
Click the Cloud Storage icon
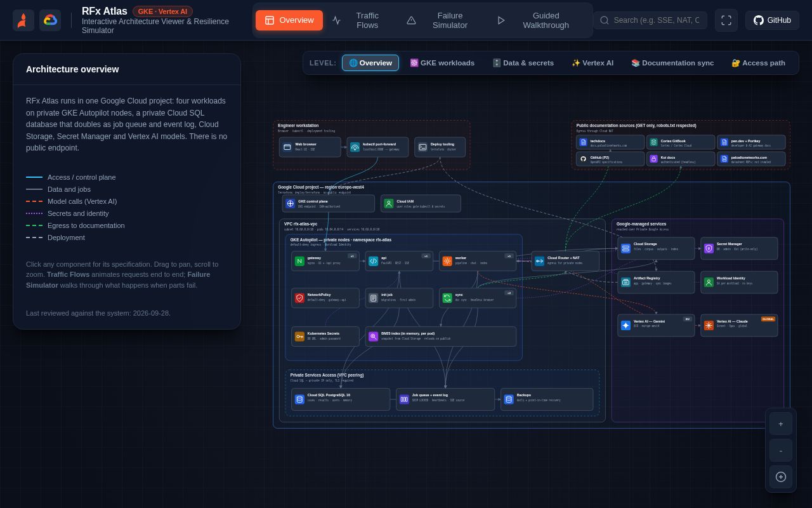[x=625, y=248]
